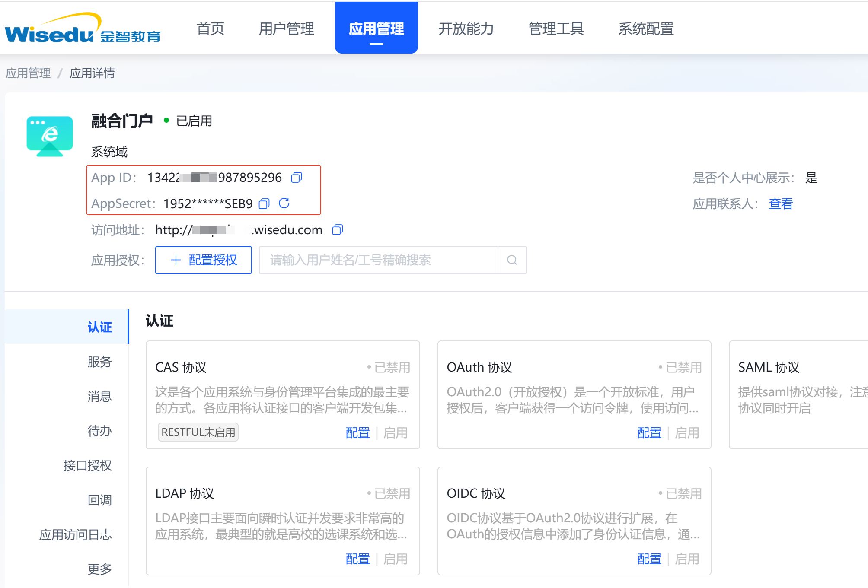Enable the CAS 协议

tap(396, 432)
